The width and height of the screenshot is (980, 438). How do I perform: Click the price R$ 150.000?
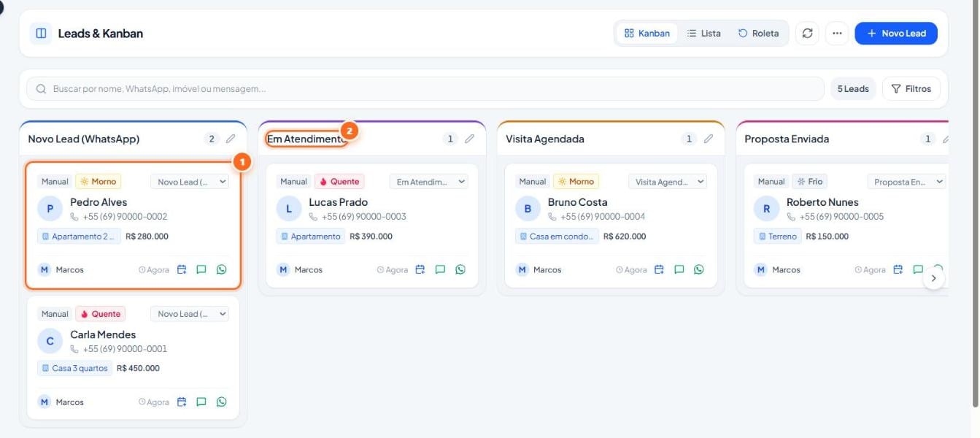pos(827,237)
